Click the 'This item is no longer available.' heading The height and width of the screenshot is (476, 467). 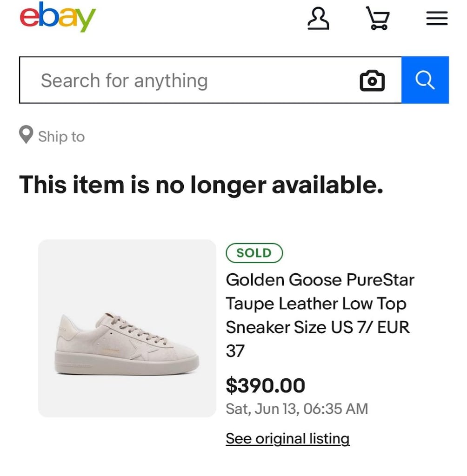(x=201, y=185)
